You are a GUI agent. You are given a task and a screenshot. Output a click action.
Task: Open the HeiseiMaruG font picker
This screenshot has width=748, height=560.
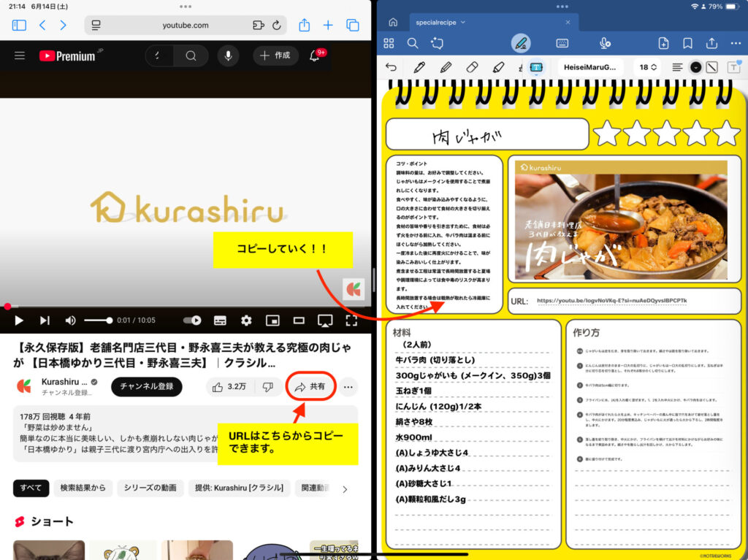590,67
